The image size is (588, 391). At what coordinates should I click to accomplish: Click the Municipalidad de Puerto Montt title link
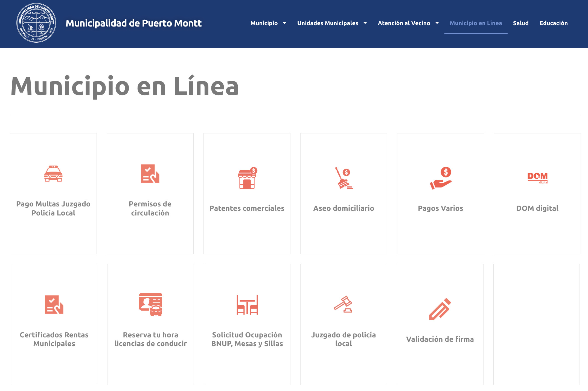click(x=134, y=23)
